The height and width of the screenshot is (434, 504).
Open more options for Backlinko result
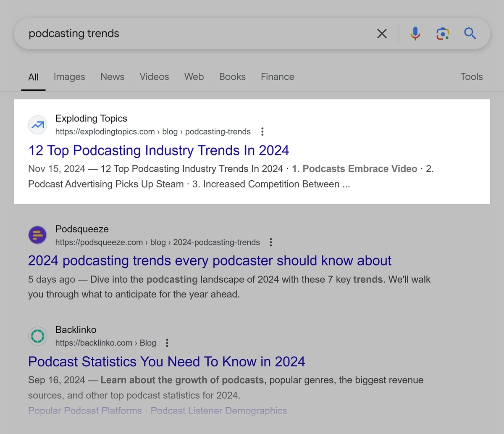[x=167, y=343]
